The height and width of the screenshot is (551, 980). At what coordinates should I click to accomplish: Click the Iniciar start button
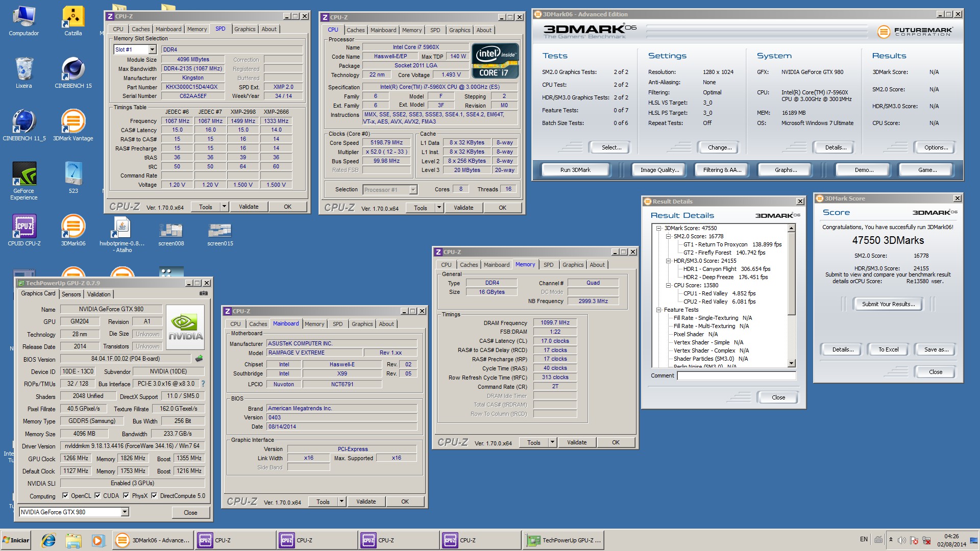(16, 540)
